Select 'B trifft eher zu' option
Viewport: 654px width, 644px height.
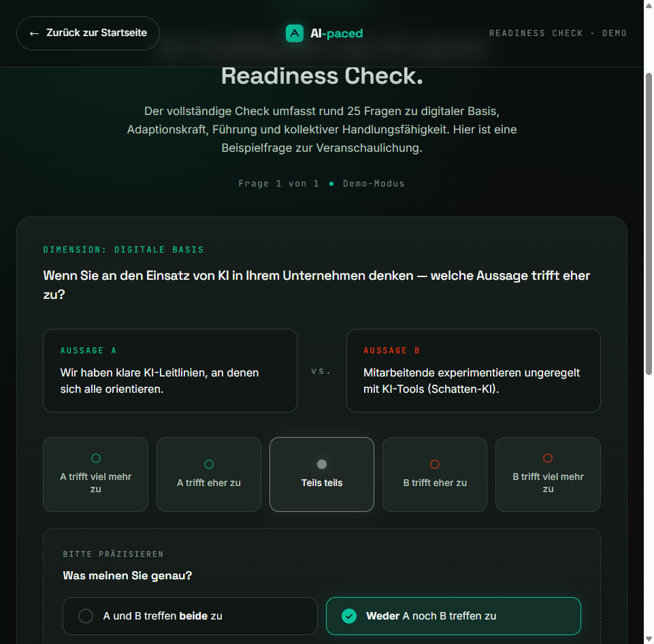435,474
